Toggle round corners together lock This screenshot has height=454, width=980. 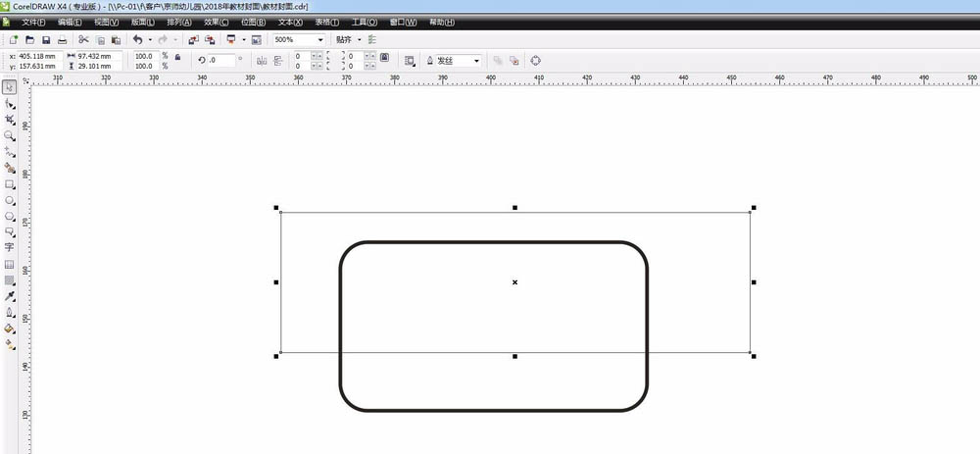click(x=385, y=57)
